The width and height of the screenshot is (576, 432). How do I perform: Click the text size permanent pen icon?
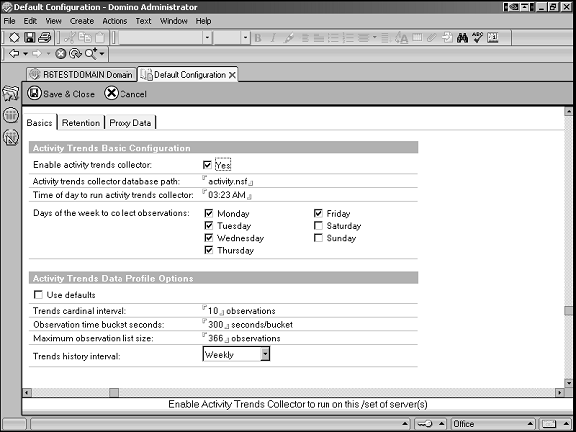click(401, 37)
